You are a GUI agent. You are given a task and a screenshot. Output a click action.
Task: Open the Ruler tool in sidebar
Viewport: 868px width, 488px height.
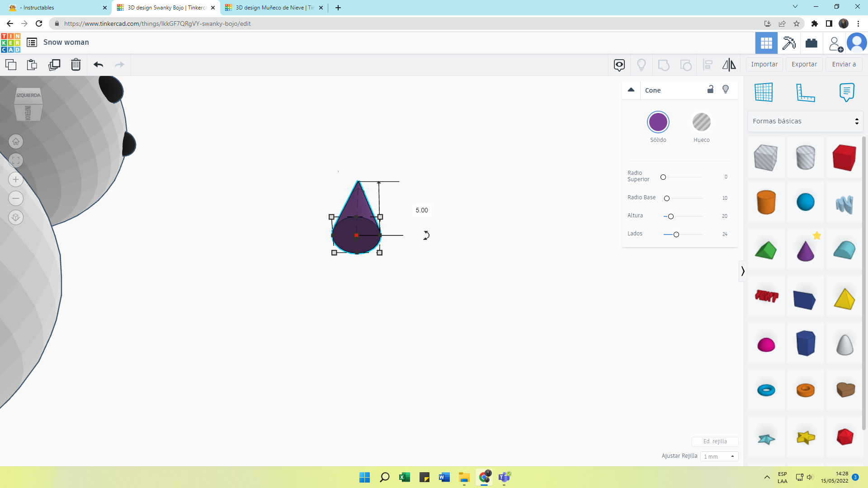[x=805, y=92]
